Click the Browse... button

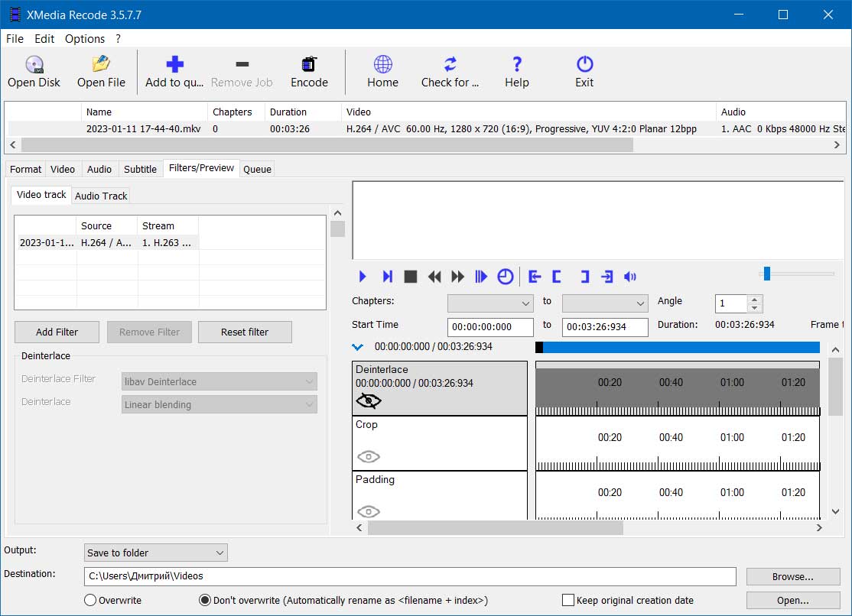[x=793, y=576]
